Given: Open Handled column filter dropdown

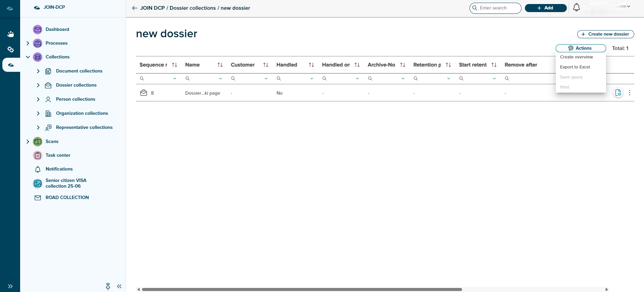Looking at the screenshot, I should tap(312, 79).
